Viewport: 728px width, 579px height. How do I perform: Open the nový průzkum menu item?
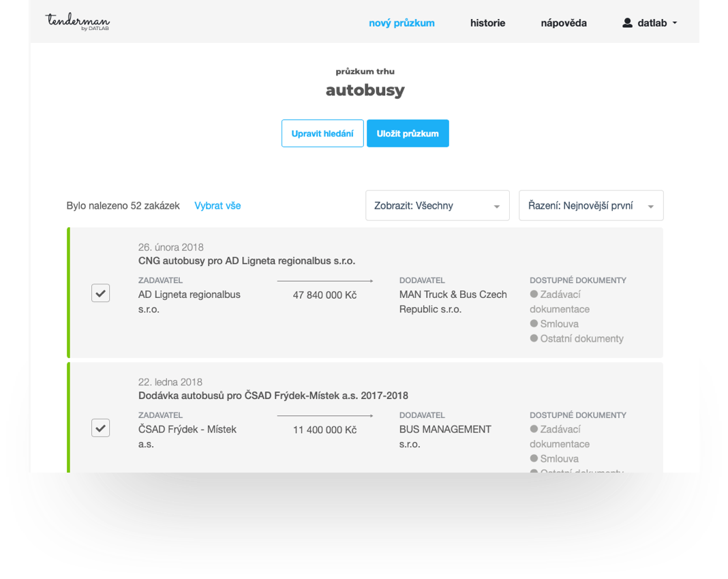401,23
